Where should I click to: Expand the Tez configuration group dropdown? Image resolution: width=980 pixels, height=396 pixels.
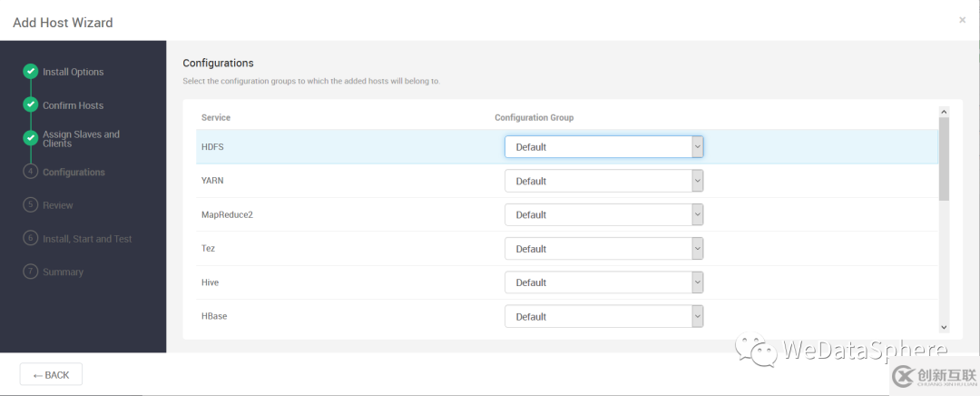pos(603,249)
